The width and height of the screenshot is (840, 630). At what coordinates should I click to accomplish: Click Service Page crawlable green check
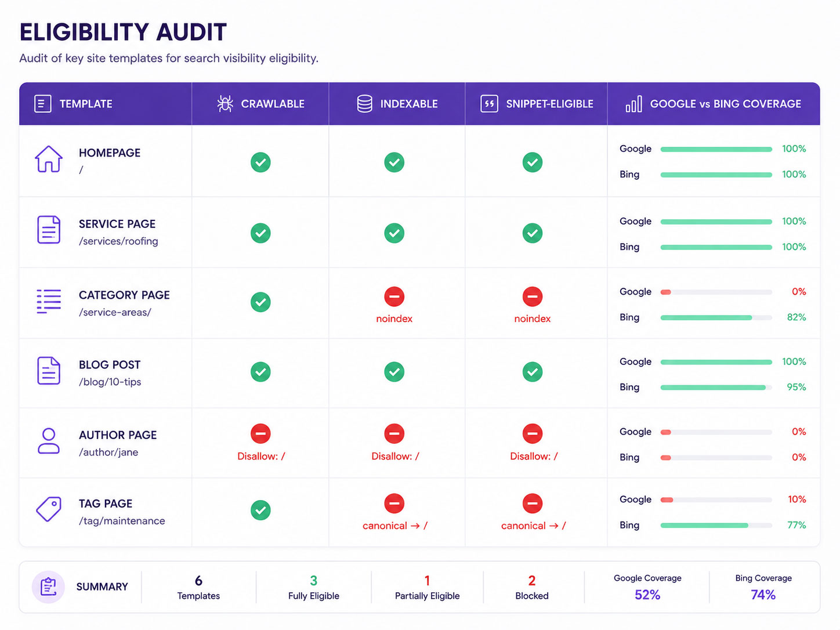(260, 233)
